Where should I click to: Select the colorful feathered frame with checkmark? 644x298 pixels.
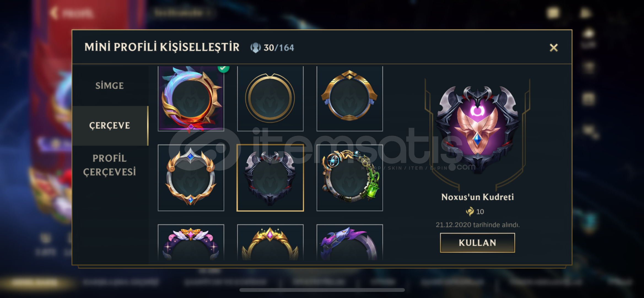191,99
